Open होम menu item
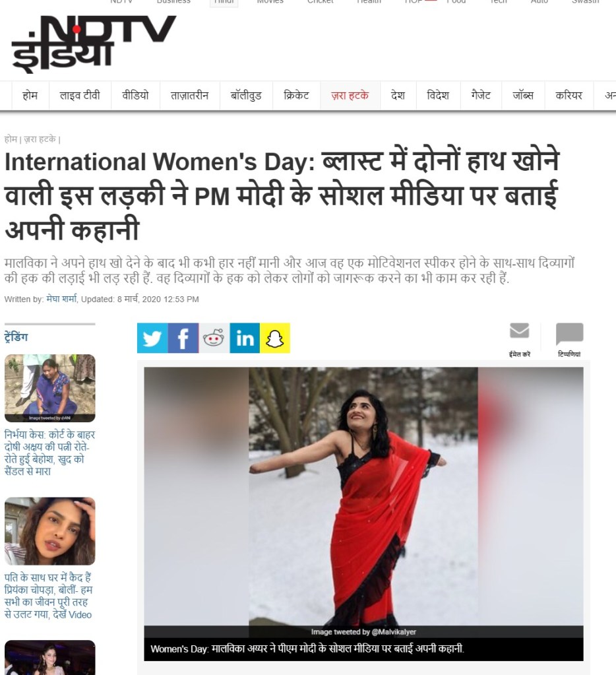The width and height of the screenshot is (616, 675). click(30, 95)
